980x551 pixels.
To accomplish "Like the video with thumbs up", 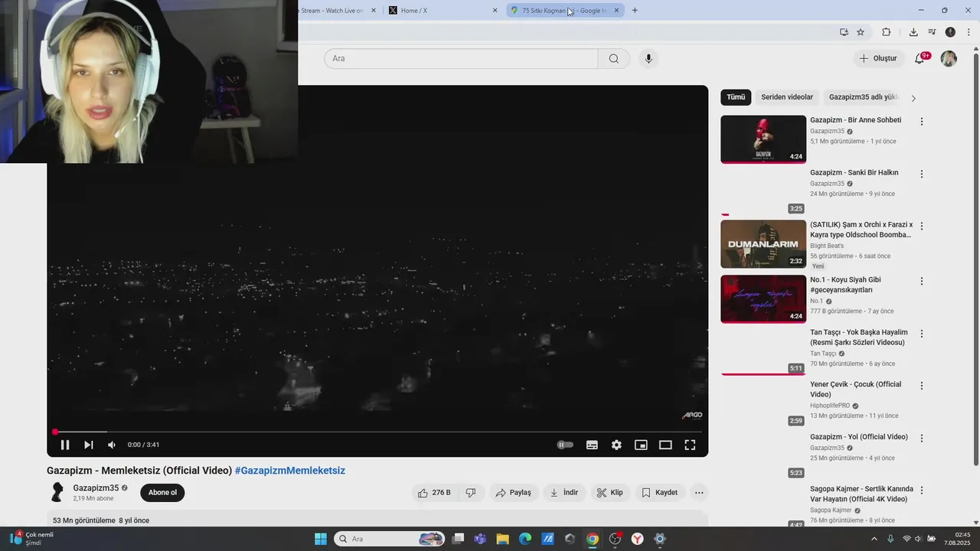I will [434, 493].
